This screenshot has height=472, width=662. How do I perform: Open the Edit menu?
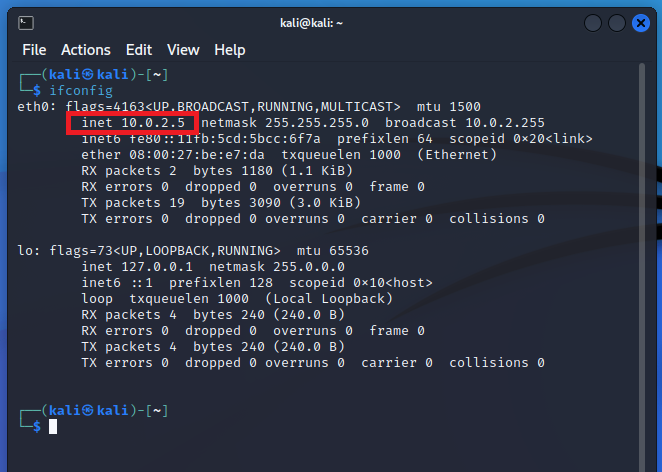pos(139,50)
